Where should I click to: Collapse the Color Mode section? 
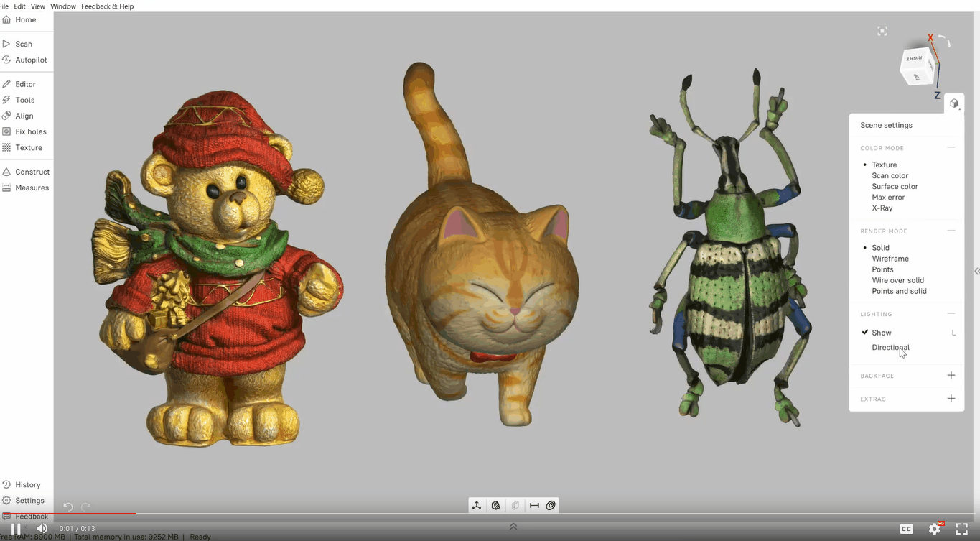[x=951, y=148]
